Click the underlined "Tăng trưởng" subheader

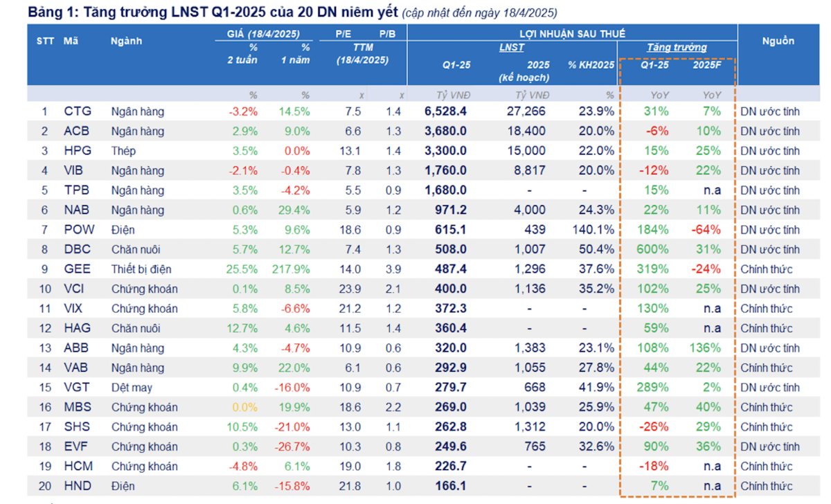point(677,47)
